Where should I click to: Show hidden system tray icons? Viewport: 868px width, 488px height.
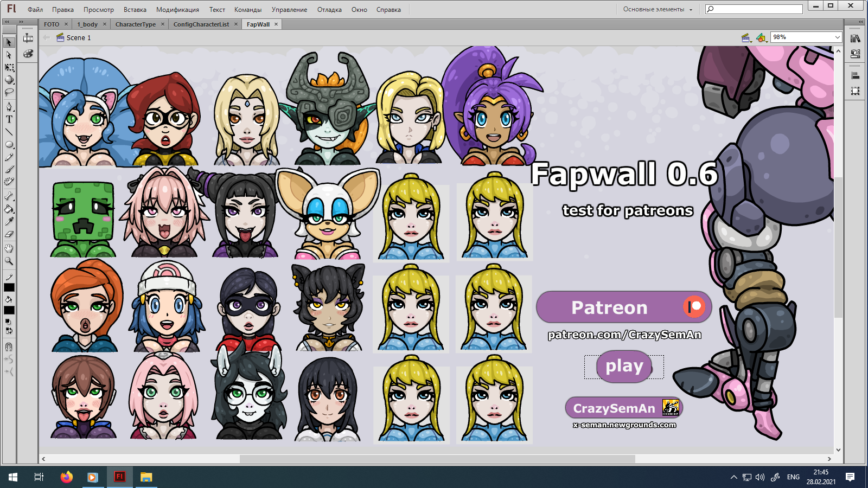tap(733, 477)
